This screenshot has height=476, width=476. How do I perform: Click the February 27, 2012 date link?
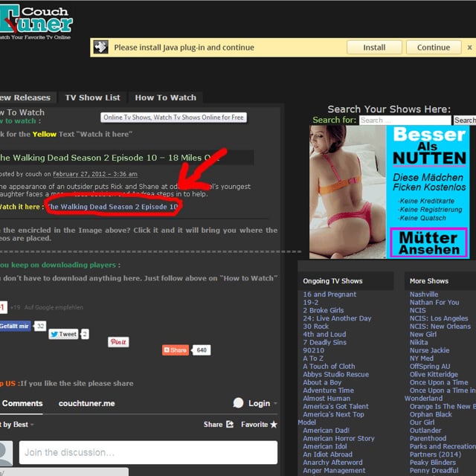(95, 174)
